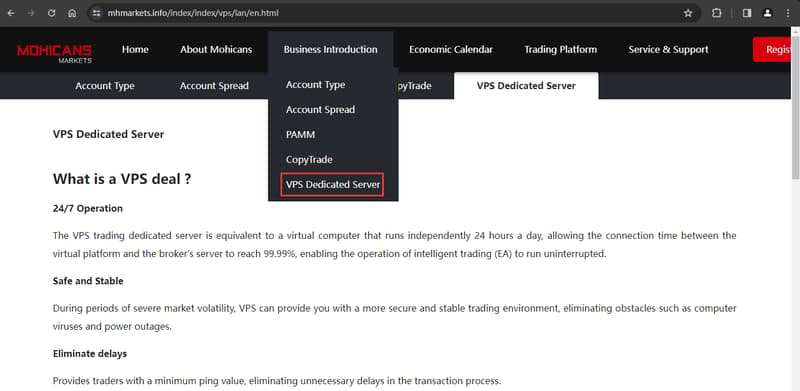Click the red Register button
800x391 pixels.
pyautogui.click(x=772, y=50)
